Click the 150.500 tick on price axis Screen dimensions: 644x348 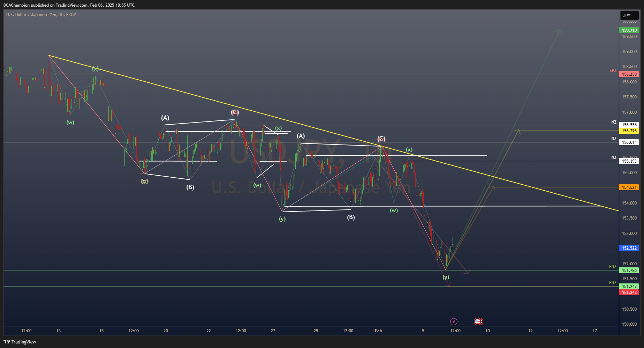(629, 309)
